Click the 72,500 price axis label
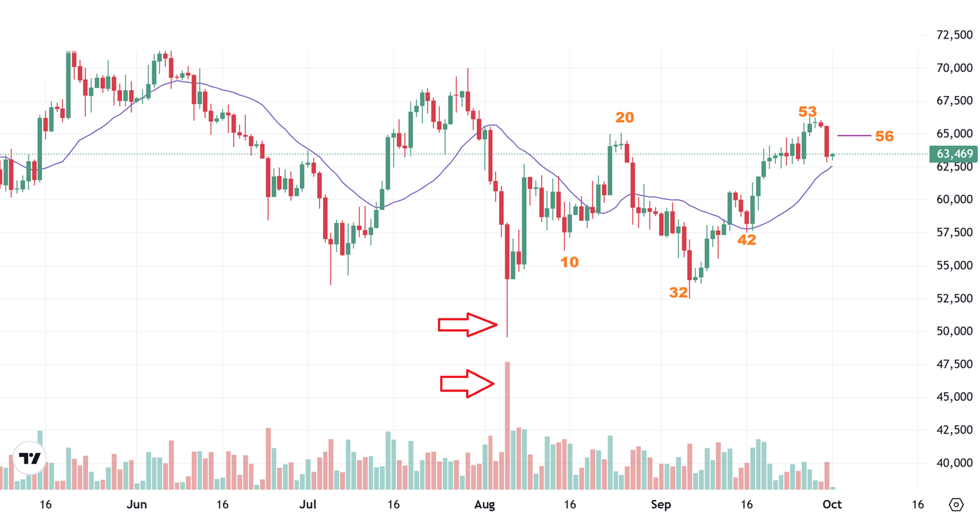 tap(954, 35)
